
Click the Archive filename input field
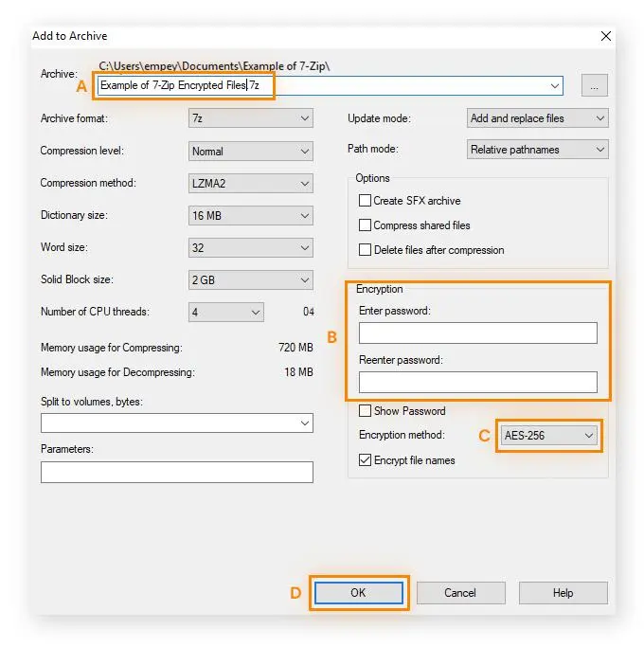(330, 85)
